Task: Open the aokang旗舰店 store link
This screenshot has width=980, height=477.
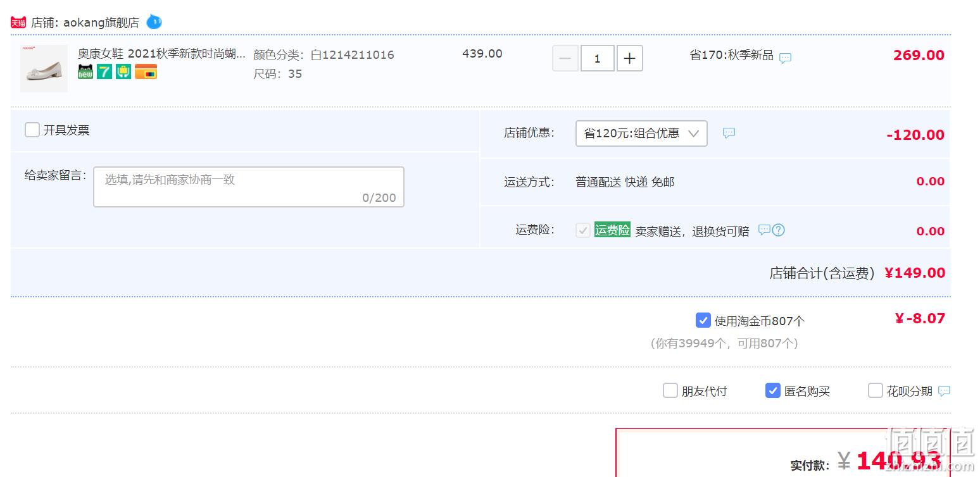Action: [101, 23]
